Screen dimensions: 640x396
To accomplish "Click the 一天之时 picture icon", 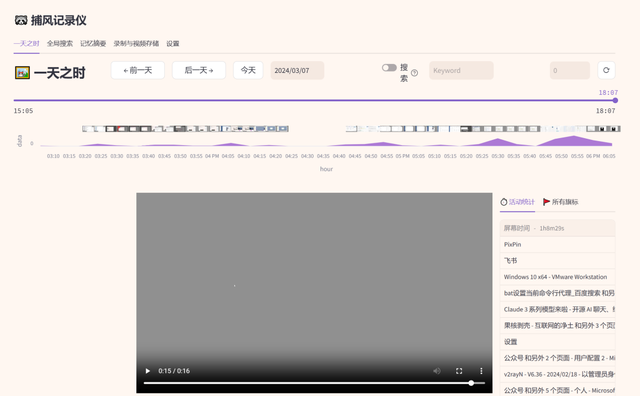I will click(22, 73).
